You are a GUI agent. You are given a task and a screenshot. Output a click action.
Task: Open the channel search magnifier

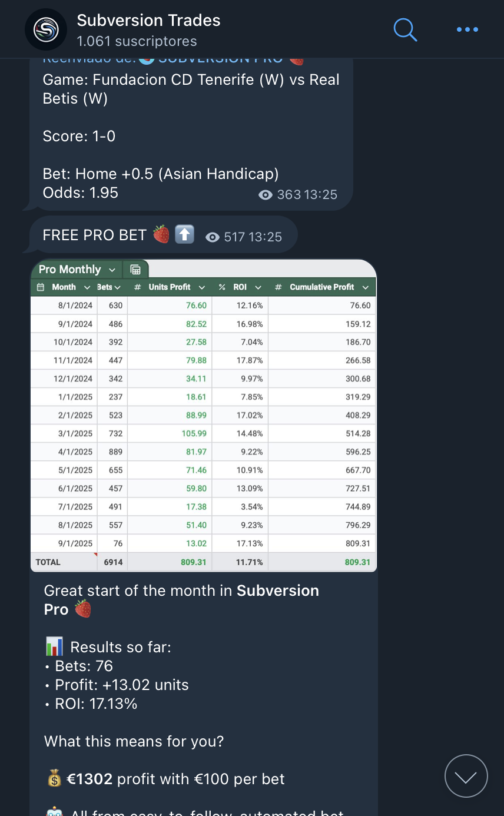pyautogui.click(x=405, y=29)
